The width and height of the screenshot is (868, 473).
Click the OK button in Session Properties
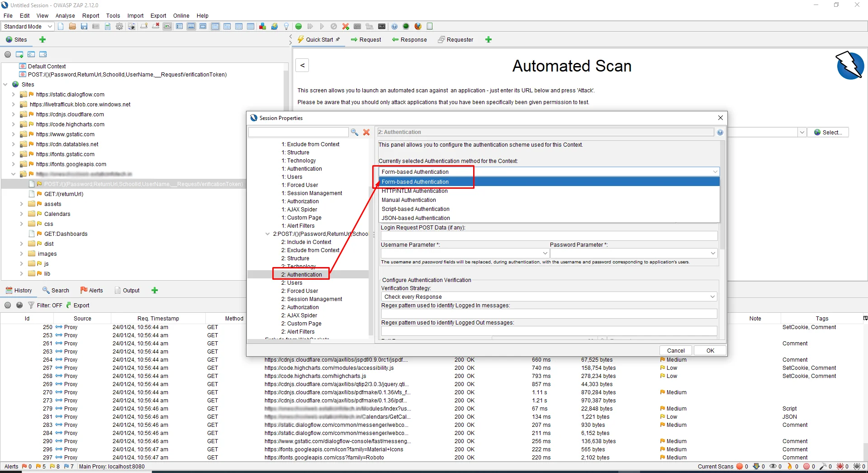[x=709, y=350]
